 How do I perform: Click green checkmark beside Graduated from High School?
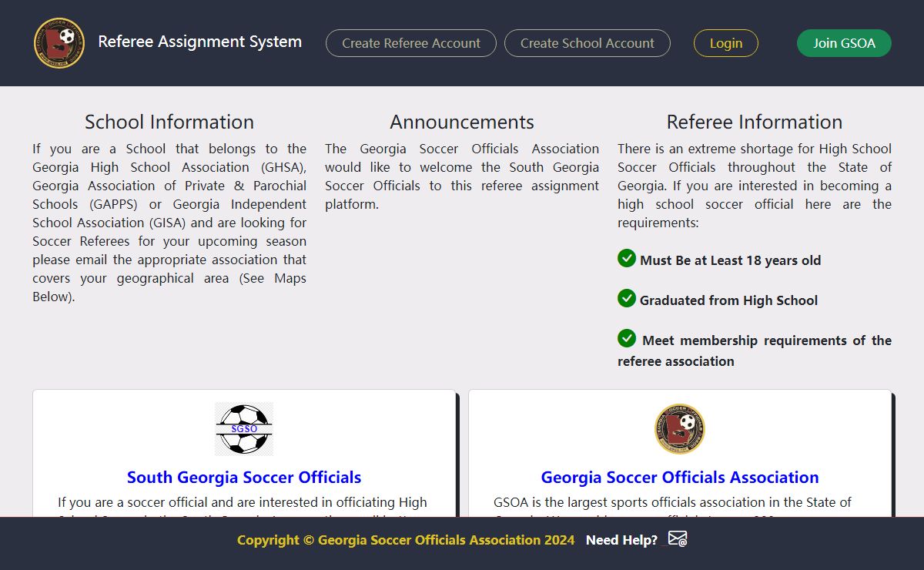pos(627,298)
